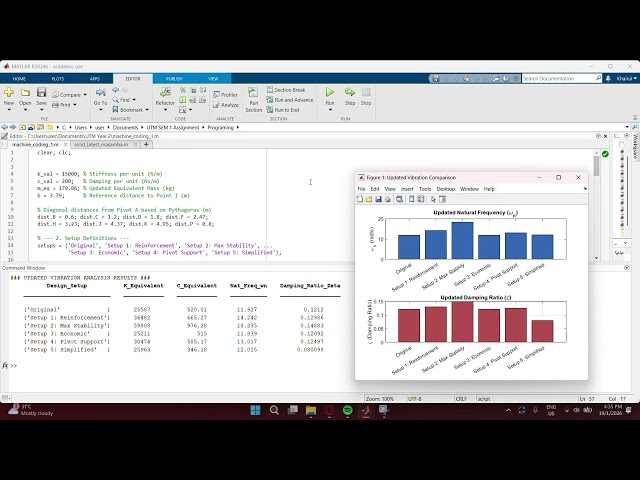Expand the Open dropdown arrow
This screenshot has width=640, height=480.
click(x=25, y=110)
